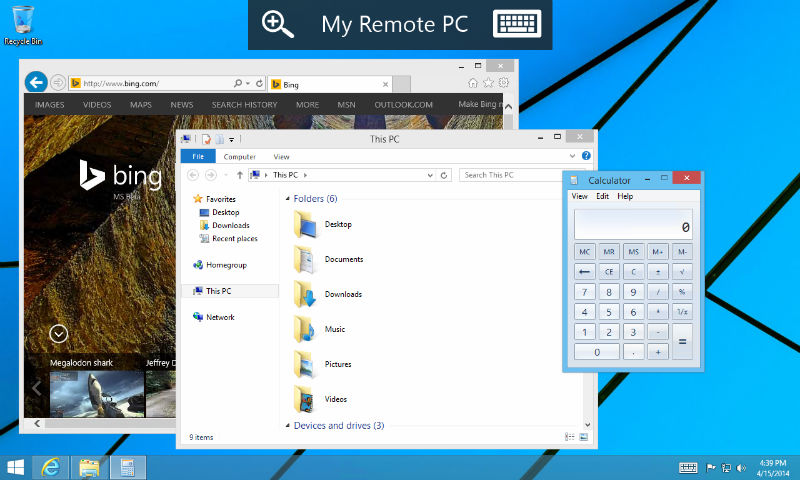The image size is (800, 480).
Task: Expand the Explorer ribbon chevron
Action: 572,156
